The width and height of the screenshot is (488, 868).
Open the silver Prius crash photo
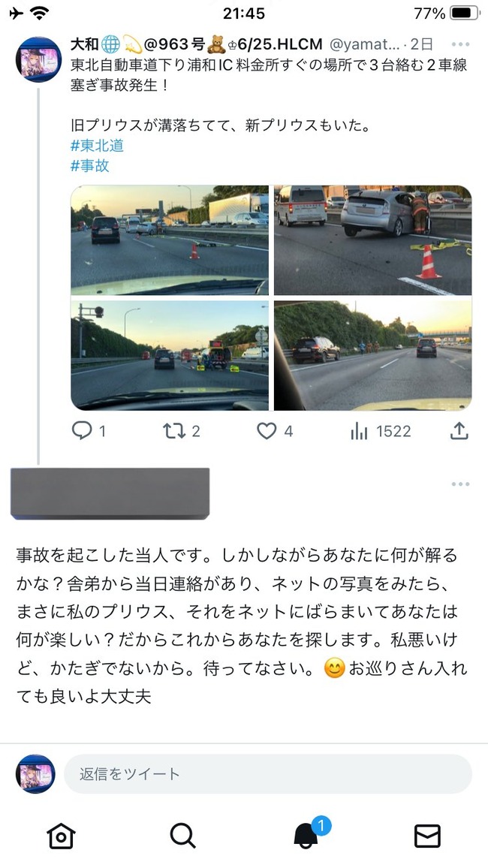[373, 240]
